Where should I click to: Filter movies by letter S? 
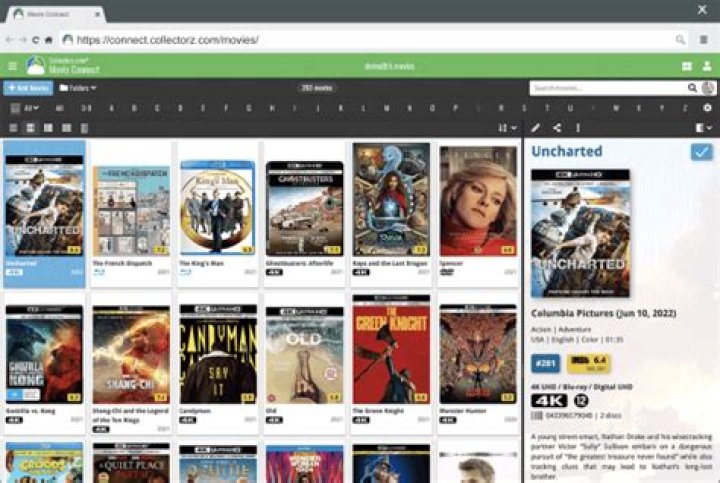(x=524, y=108)
